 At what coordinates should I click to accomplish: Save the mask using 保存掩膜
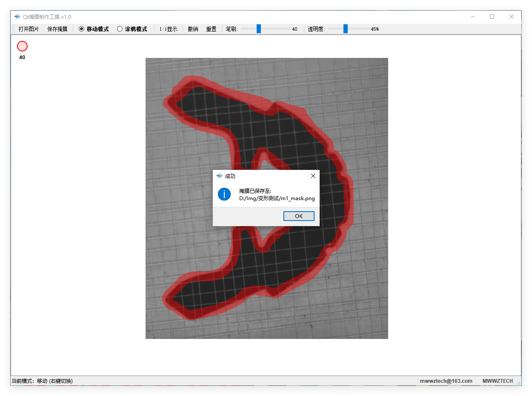(x=57, y=29)
